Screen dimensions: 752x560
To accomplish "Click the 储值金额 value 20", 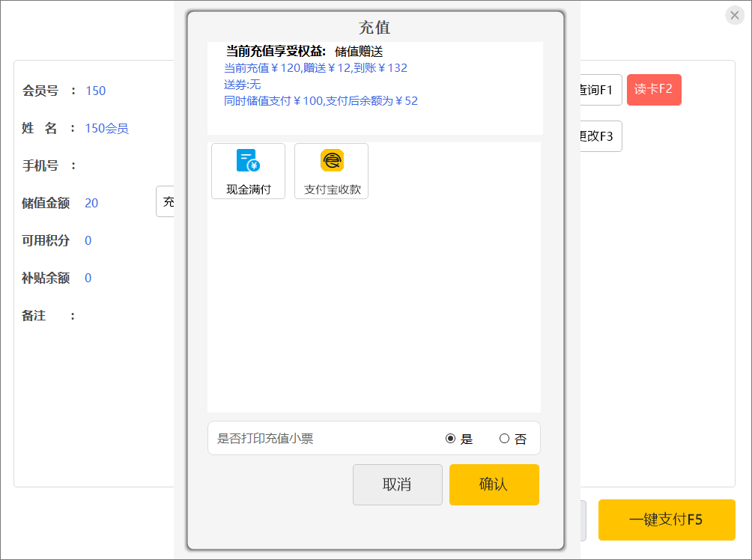I will click(91, 203).
